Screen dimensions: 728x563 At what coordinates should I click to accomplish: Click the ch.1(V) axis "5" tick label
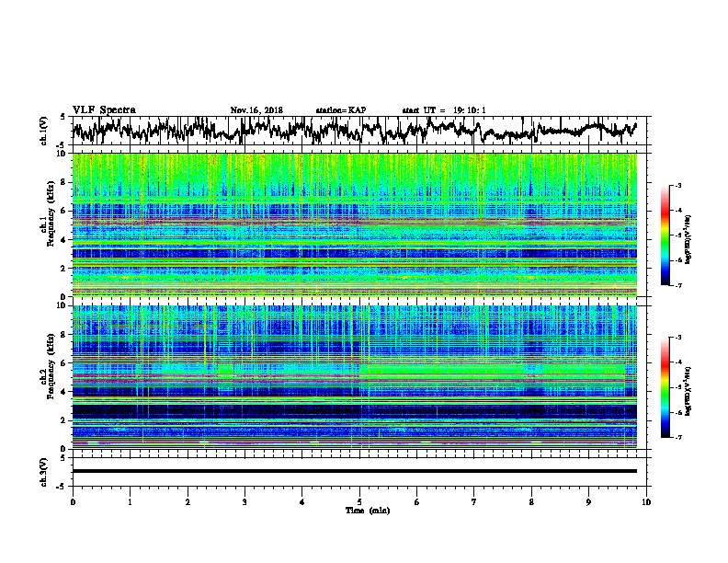pyautogui.click(x=63, y=117)
